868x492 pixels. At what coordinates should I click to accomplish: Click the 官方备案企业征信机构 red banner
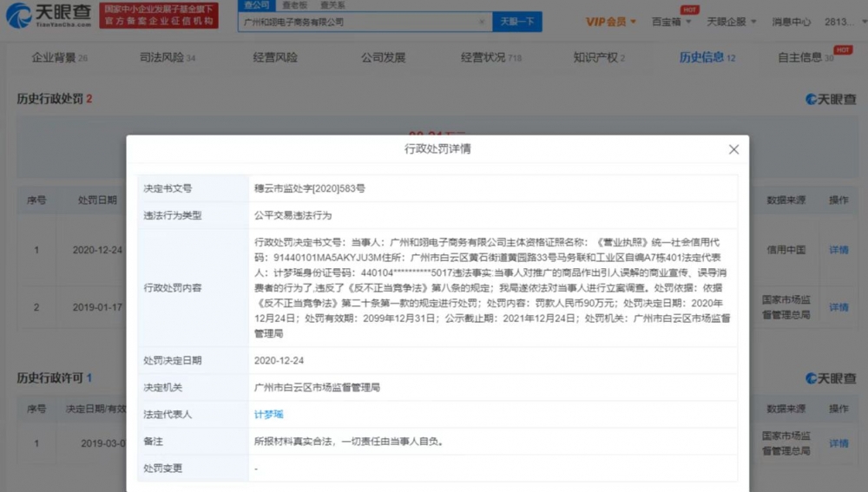point(159,16)
